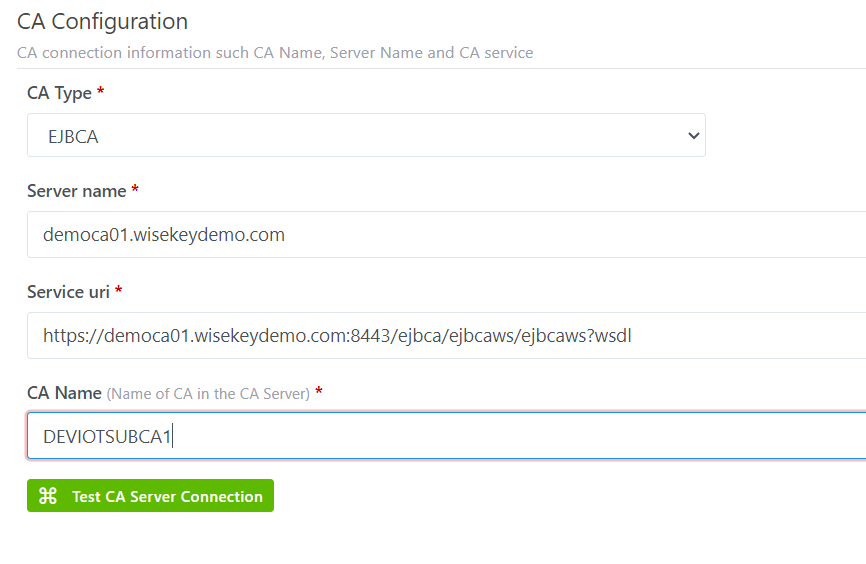Click the Server name label
This screenshot has width=866, height=564.
[77, 191]
